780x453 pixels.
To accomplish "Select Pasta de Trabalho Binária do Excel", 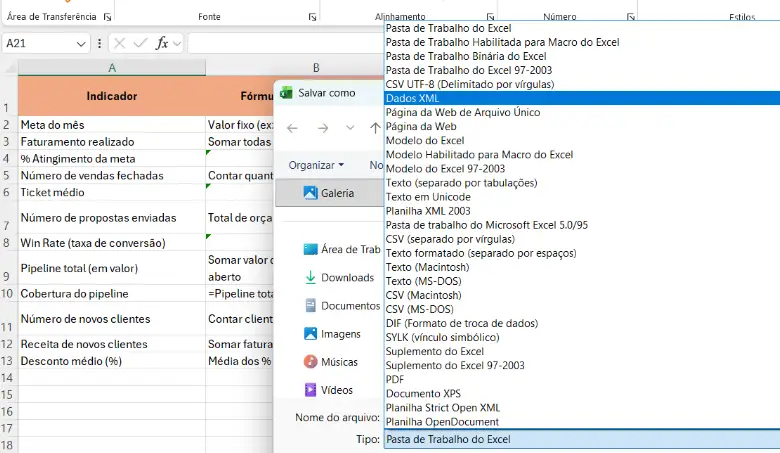I will 583,56.
